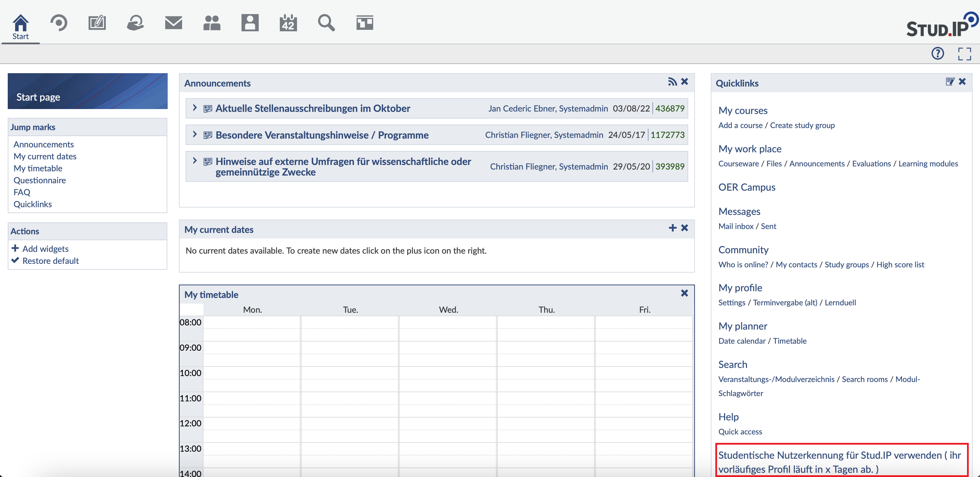Edit the Quicklinks widget
The width and height of the screenshot is (980, 477).
tap(950, 82)
